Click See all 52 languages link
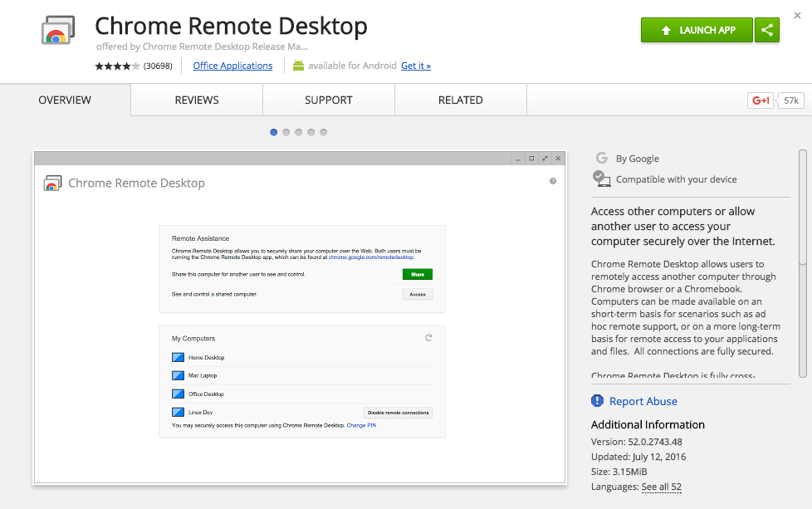Viewport: 812px width, 509px height. point(661,487)
